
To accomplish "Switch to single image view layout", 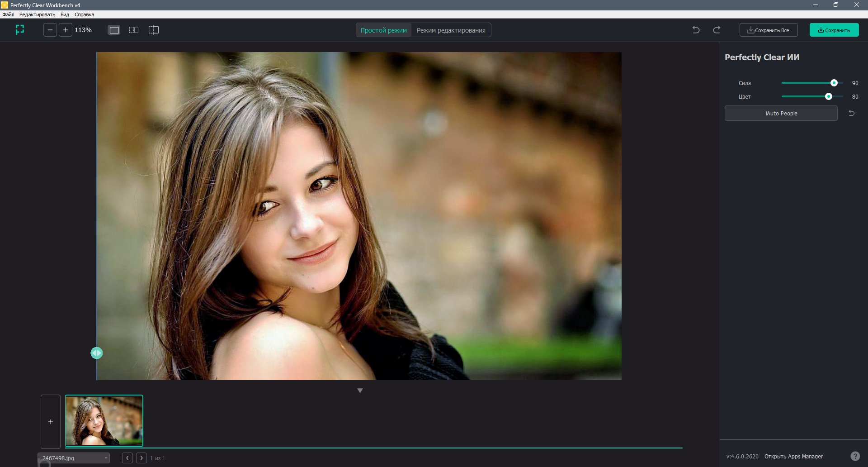I will [x=114, y=30].
